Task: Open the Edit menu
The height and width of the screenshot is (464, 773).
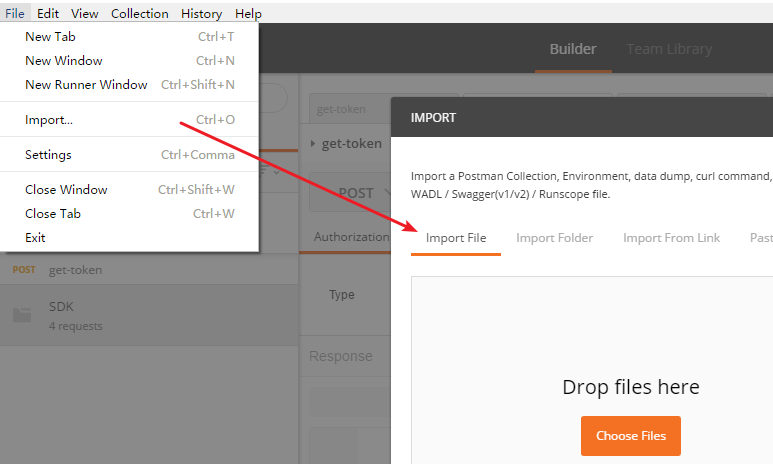Action: tap(48, 13)
